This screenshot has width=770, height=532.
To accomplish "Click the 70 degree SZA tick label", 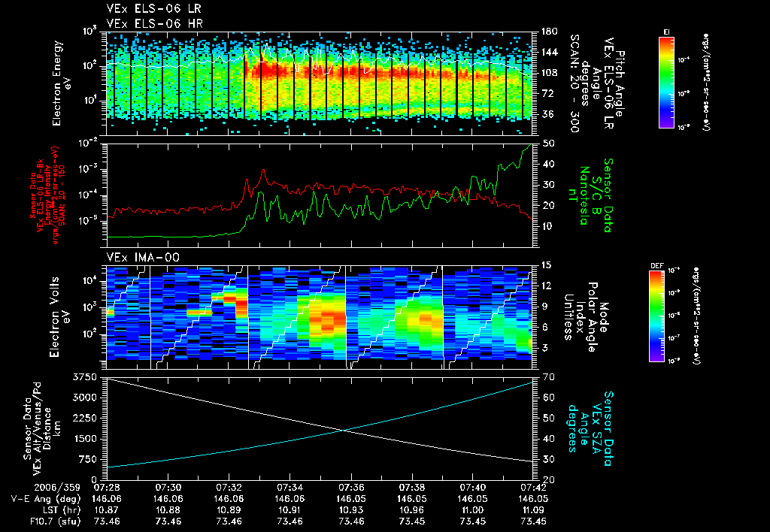I will 548,377.
